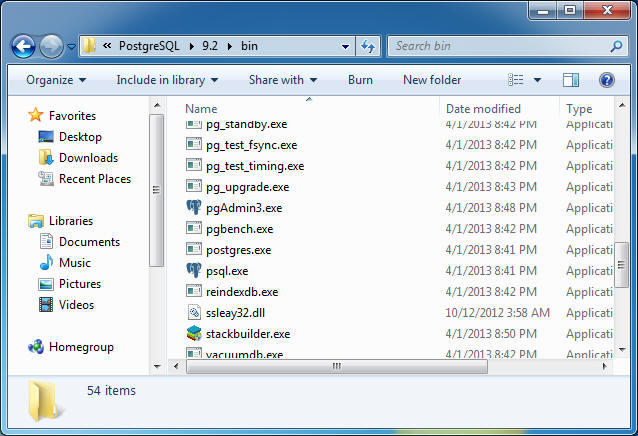638x436 pixels.
Task: Click the 4/1/2013 8:50 PM date cell
Action: 491,334
